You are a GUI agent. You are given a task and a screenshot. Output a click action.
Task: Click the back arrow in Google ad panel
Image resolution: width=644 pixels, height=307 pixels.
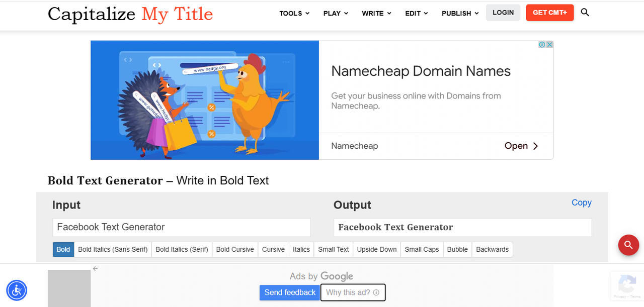pos(95,269)
